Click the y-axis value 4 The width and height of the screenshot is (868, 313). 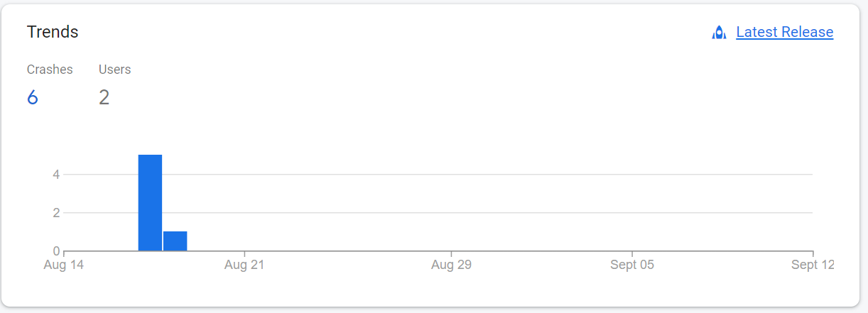click(x=56, y=175)
